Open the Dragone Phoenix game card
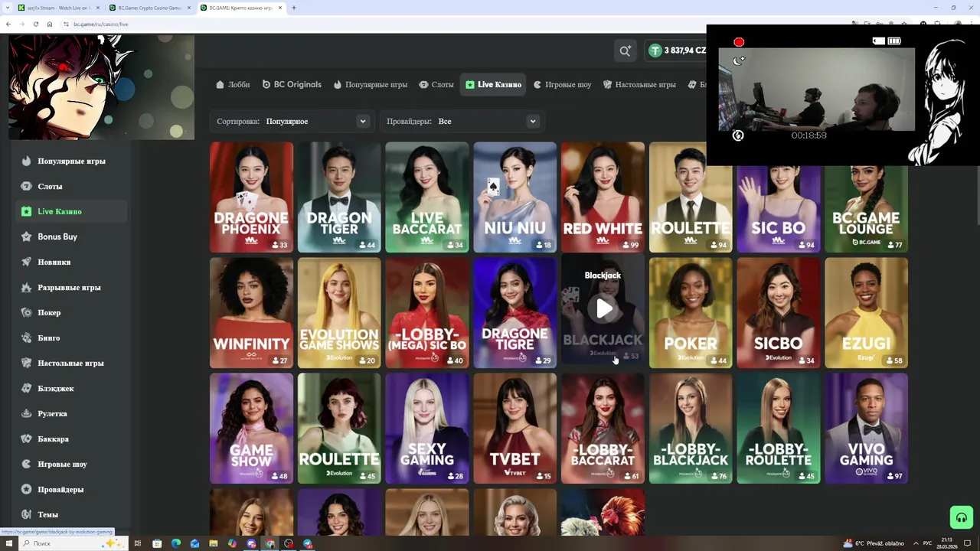The image size is (980, 551). coord(251,197)
